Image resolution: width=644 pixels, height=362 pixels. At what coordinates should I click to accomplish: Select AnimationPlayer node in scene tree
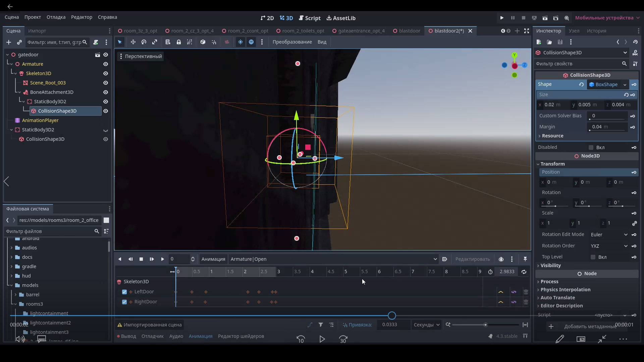pyautogui.click(x=40, y=120)
